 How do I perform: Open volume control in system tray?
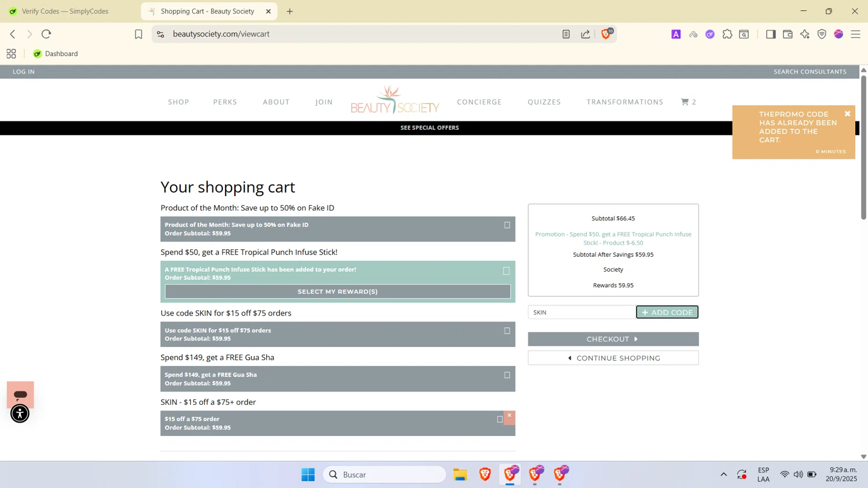[x=798, y=474]
